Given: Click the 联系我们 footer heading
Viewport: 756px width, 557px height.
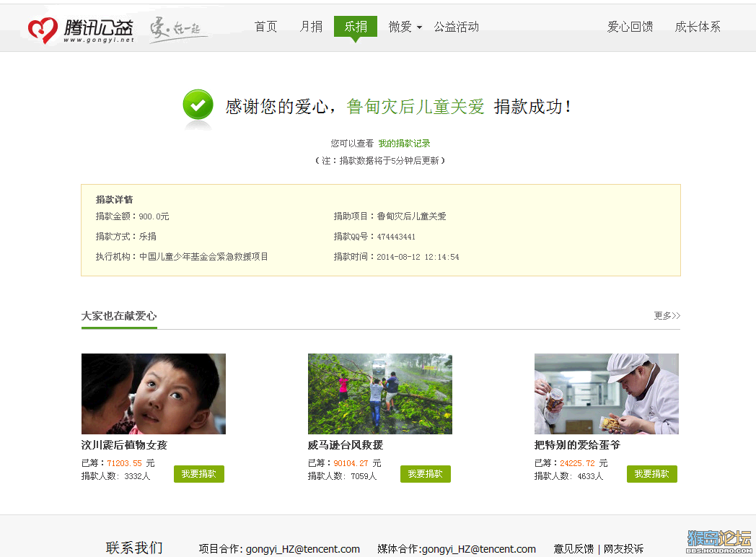Looking at the screenshot, I should click(134, 548).
